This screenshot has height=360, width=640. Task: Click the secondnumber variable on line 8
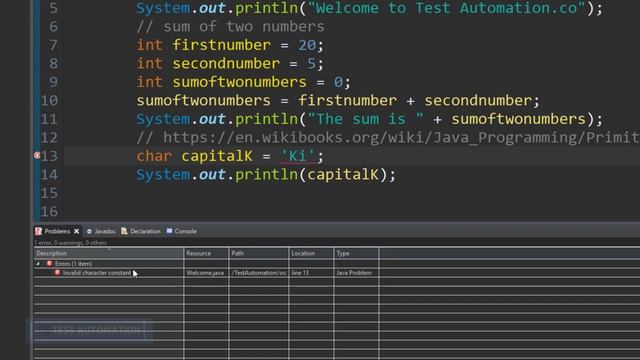click(x=226, y=63)
